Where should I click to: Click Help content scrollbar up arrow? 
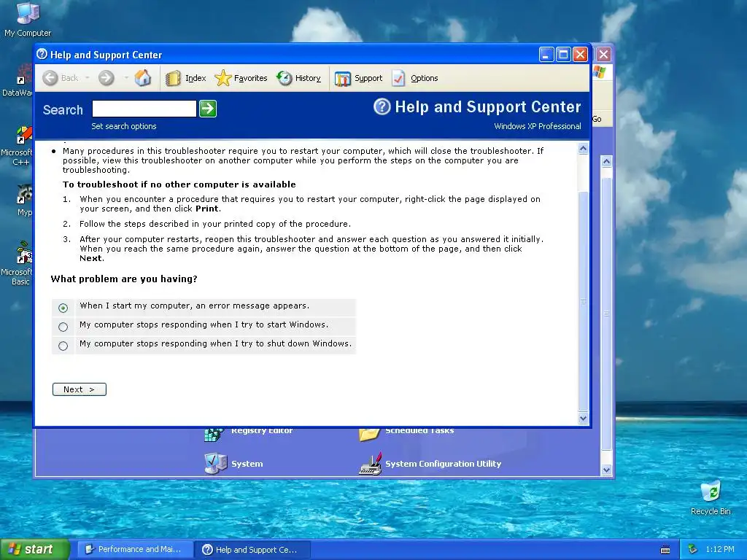(x=583, y=149)
